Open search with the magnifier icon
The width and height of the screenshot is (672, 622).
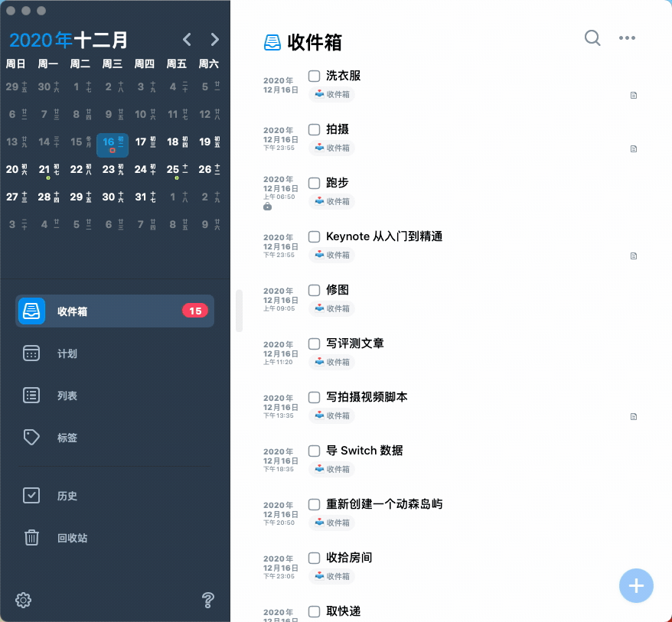point(592,38)
